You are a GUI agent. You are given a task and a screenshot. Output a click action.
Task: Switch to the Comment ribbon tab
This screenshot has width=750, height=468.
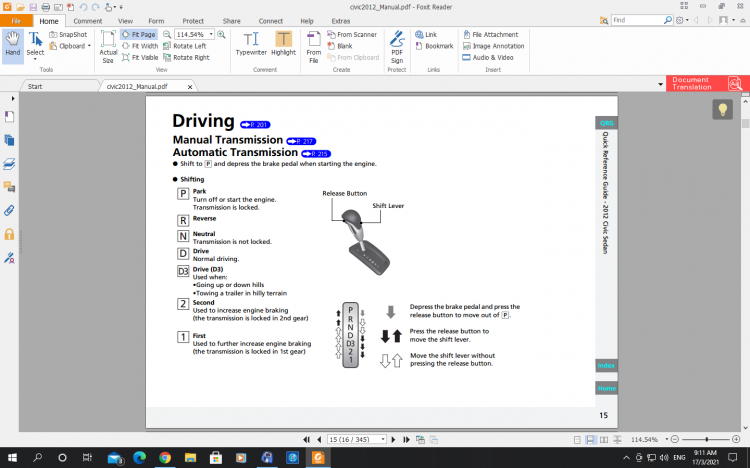pyautogui.click(x=88, y=21)
